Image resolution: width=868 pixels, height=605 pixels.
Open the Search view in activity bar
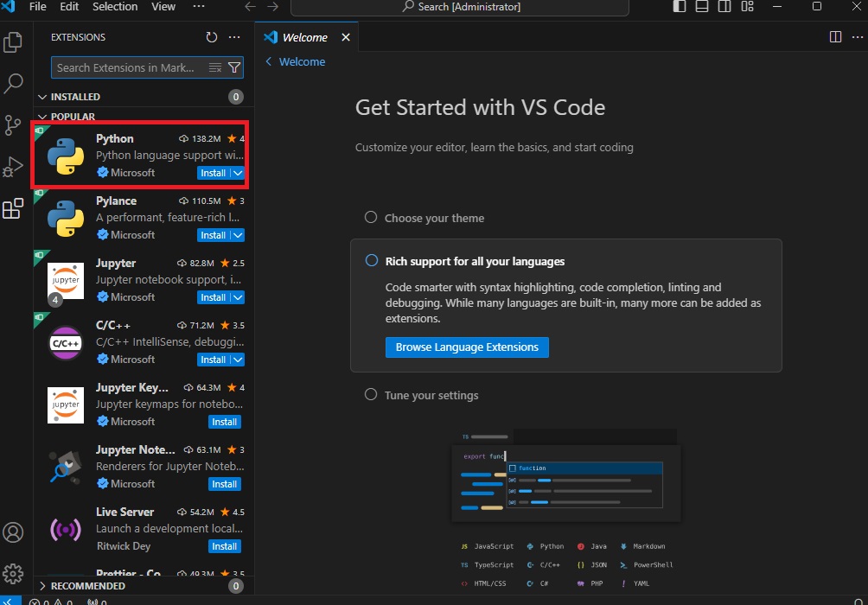13,84
